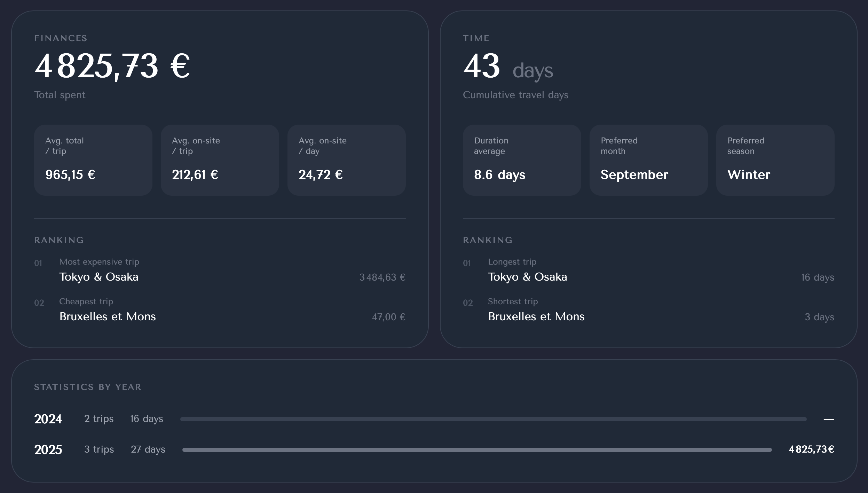Viewport: 868px width, 493px height.
Task: Select the Preferred season Winter card
Action: [x=775, y=160]
